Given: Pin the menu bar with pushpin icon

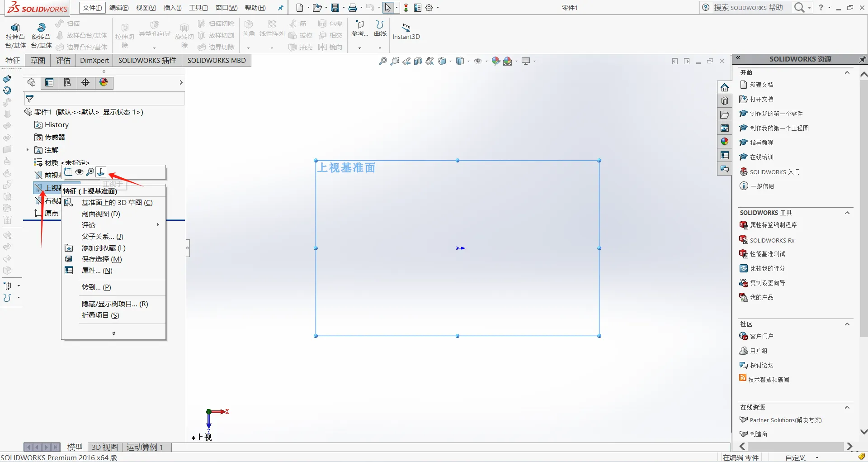Looking at the screenshot, I should pos(280,8).
